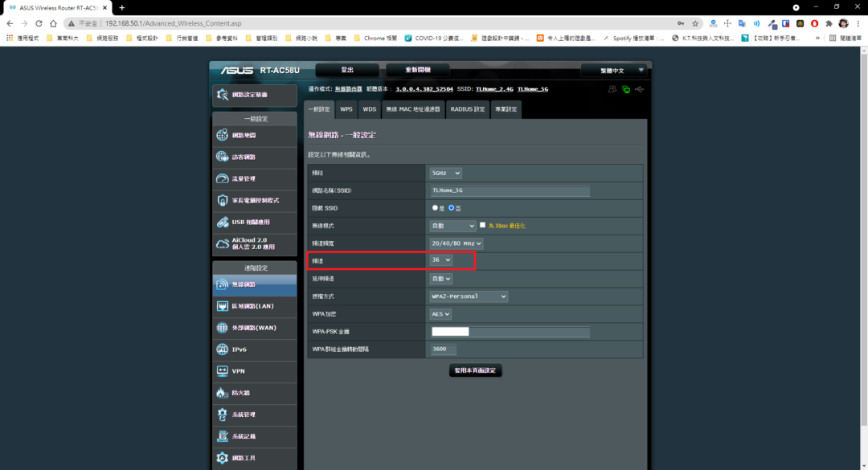
Task: Open WPA 加密 AES dropdown
Action: 440,314
